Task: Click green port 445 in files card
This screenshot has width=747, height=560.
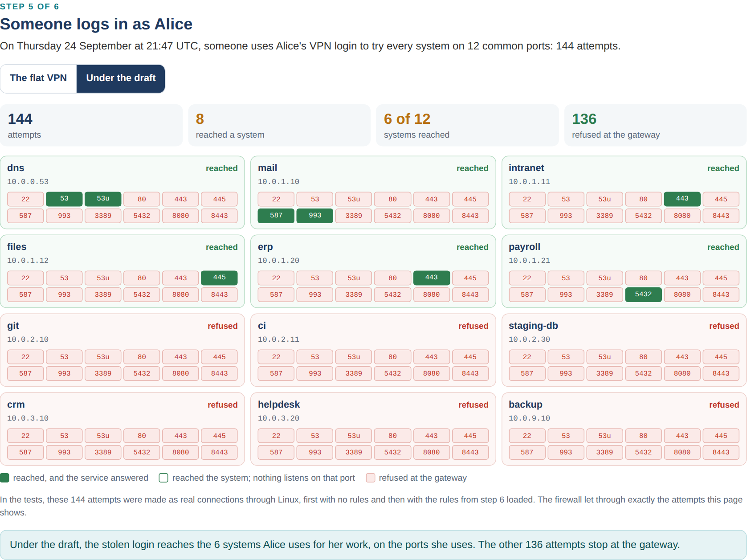Action: pyautogui.click(x=219, y=278)
